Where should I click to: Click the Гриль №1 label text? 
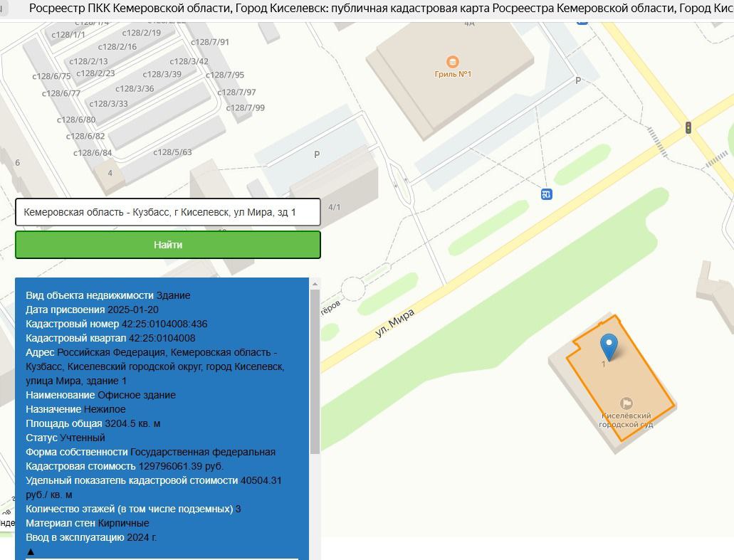pos(453,74)
